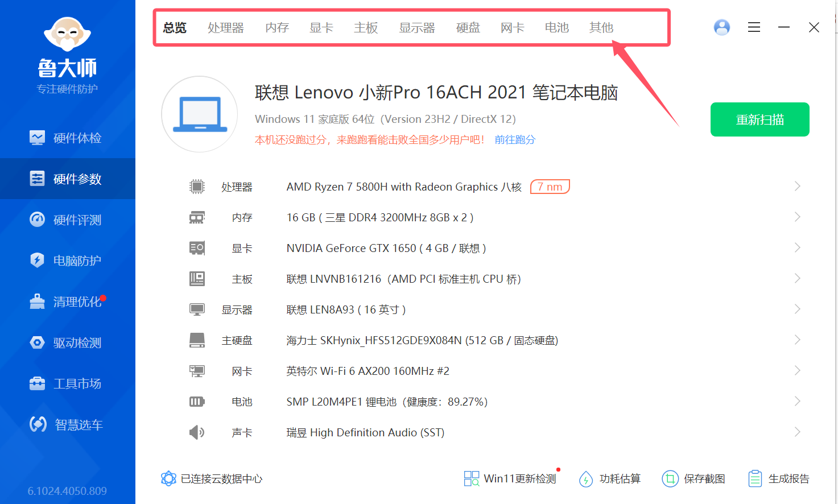Click the 电池 battery icon
Viewport: 838px width, 504px height.
click(197, 402)
